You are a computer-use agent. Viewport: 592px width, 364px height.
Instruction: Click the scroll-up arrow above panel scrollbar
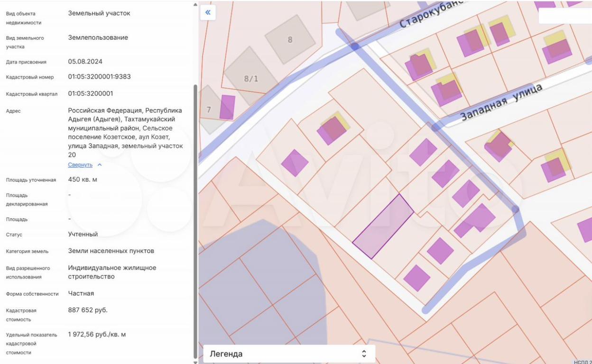pyautogui.click(x=195, y=4)
